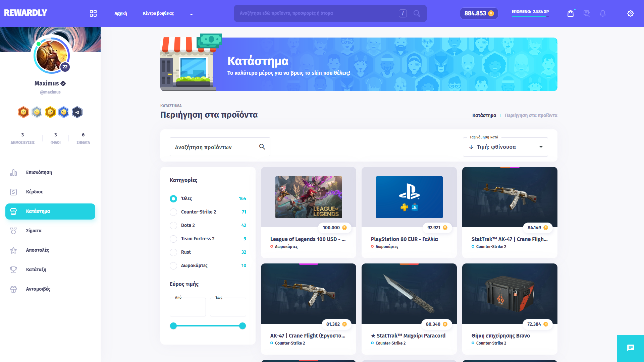Open the settings gear icon

tap(631, 13)
